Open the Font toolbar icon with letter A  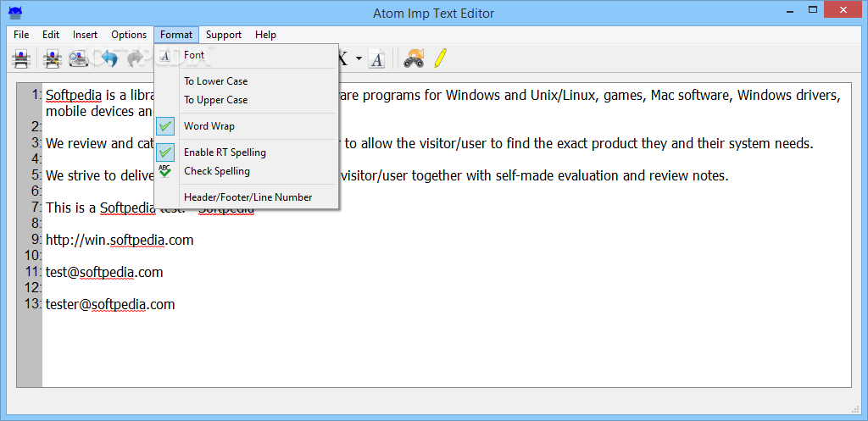[377, 58]
